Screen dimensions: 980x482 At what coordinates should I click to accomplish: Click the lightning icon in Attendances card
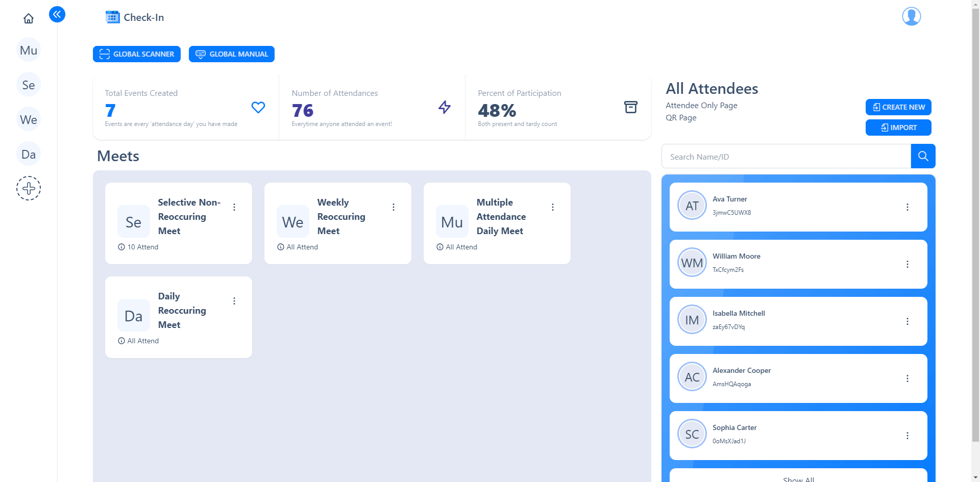[x=445, y=107]
